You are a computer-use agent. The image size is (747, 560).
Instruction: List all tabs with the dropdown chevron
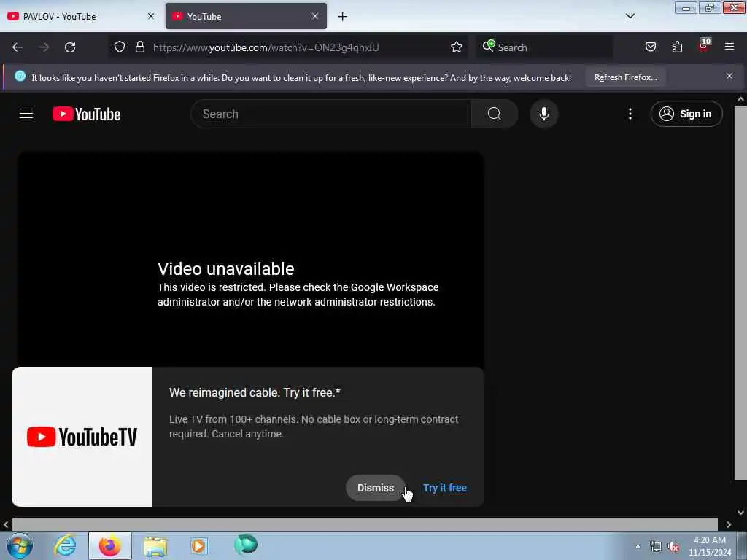pos(630,16)
